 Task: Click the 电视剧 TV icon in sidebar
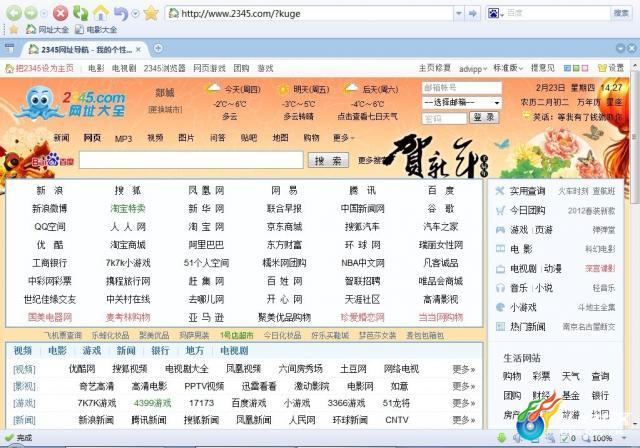(x=500, y=268)
